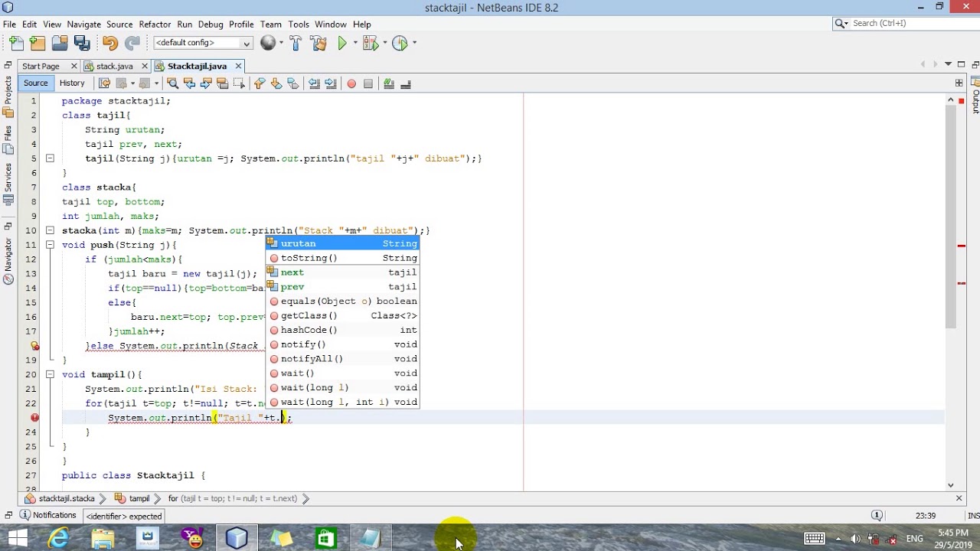Screen dimensions: 980x551
Task: Jump to last edit location icon
Action: pyautogui.click(x=105, y=83)
